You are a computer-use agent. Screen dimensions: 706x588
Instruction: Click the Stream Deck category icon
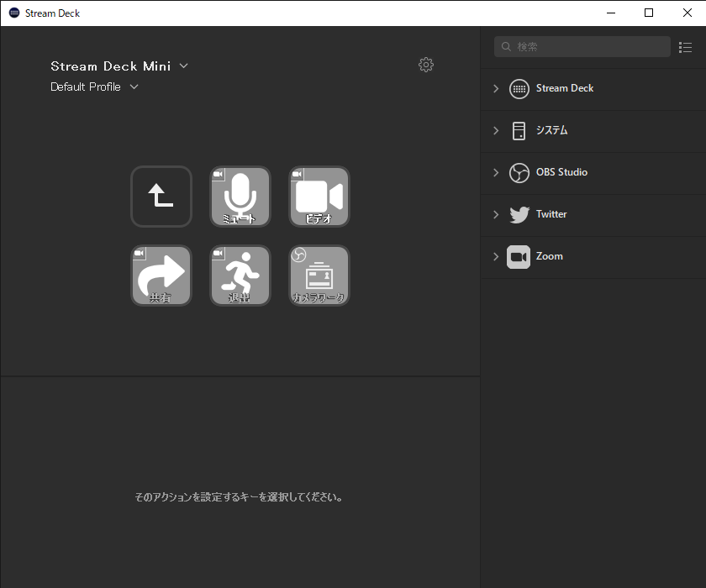(519, 89)
